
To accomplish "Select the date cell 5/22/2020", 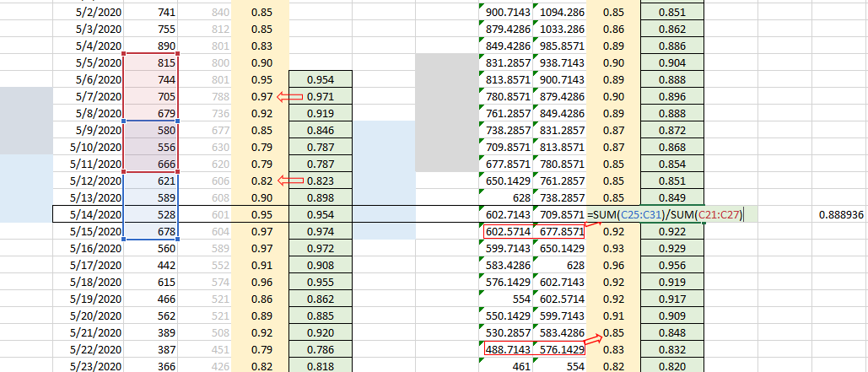I will coord(88,349).
